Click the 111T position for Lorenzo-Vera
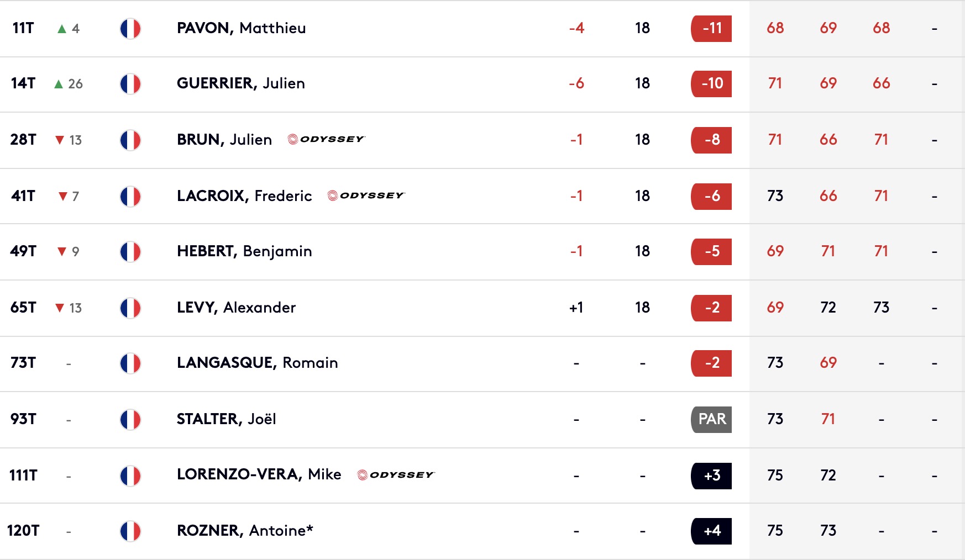This screenshot has width=965, height=560. tap(23, 476)
